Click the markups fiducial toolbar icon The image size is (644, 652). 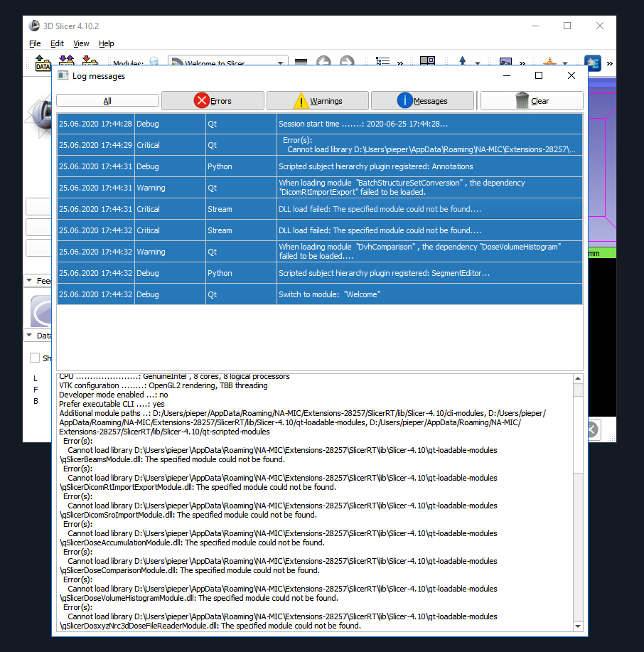pos(463,63)
